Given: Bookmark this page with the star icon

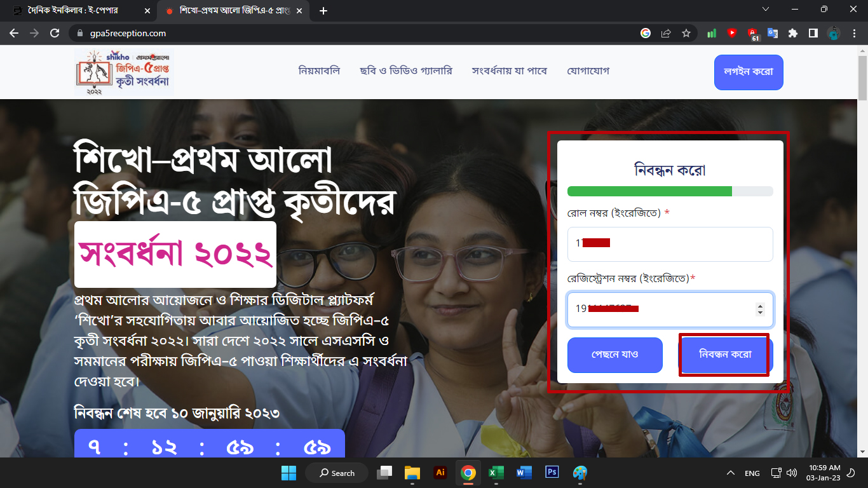Looking at the screenshot, I should point(686,33).
